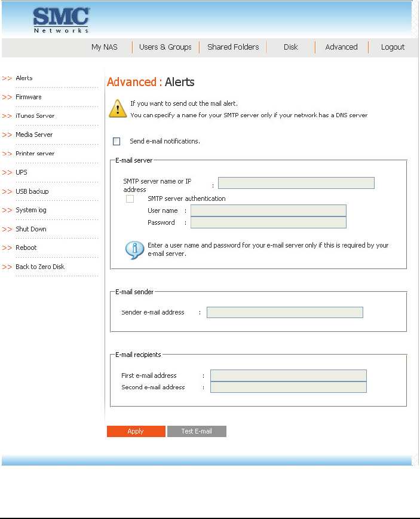420x519 pixels.
Task: Click the Test E-mail button
Action: pos(197,431)
